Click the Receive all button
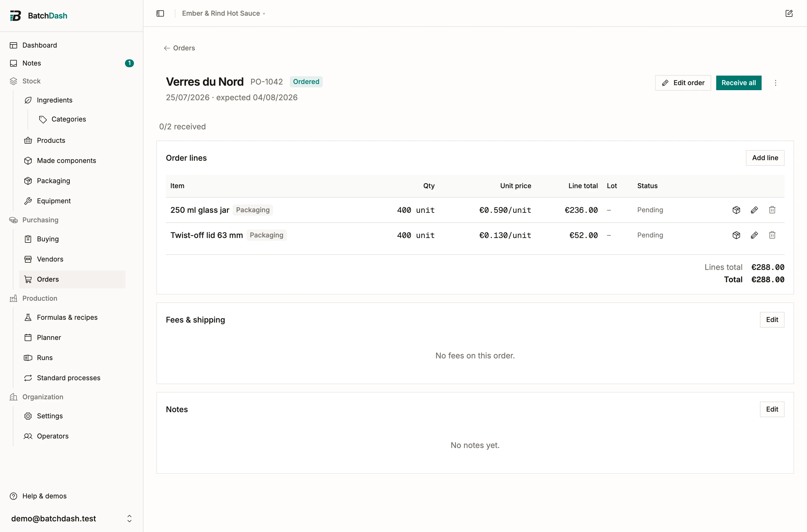This screenshot has width=807, height=532. coord(738,83)
